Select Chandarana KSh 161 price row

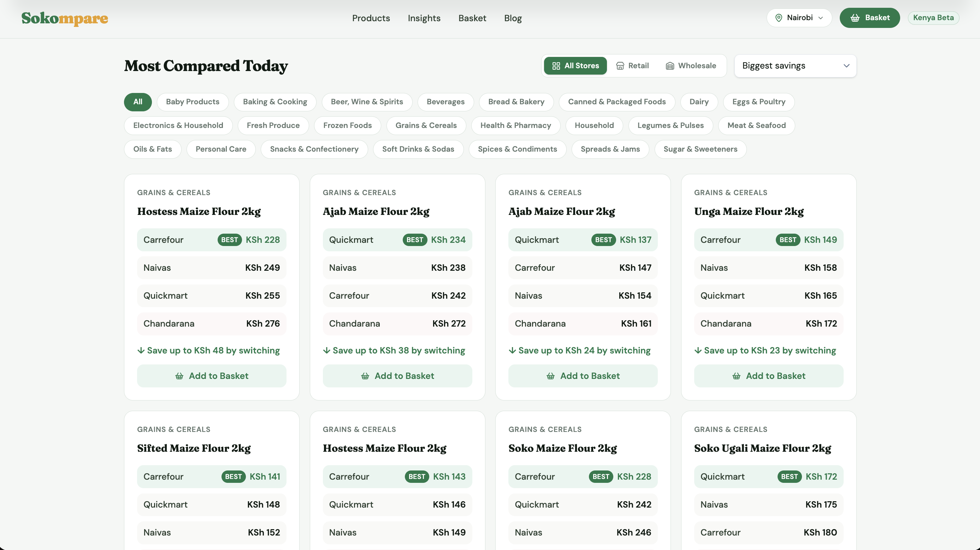[583, 324]
